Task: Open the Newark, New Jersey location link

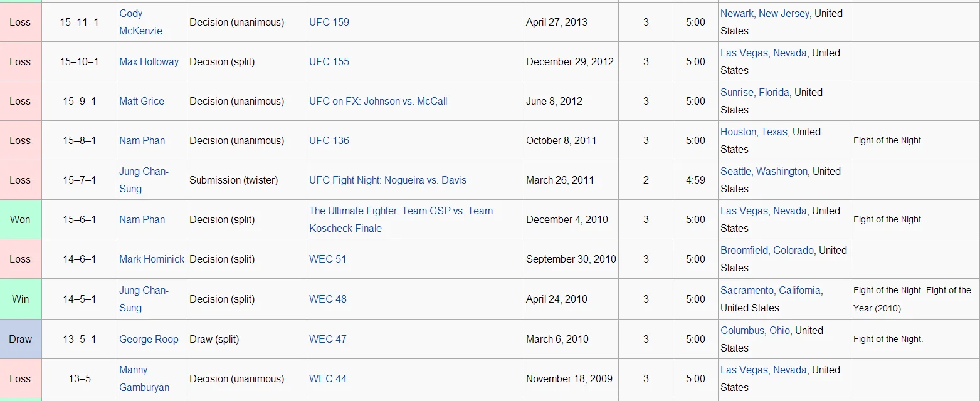Action: (x=764, y=13)
